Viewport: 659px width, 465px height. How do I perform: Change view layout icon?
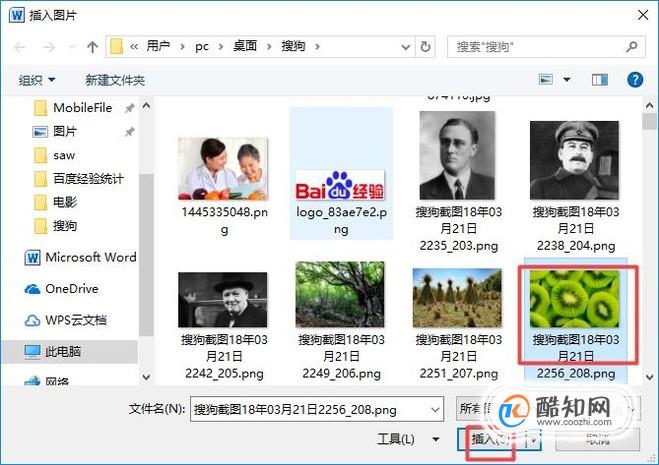(546, 79)
